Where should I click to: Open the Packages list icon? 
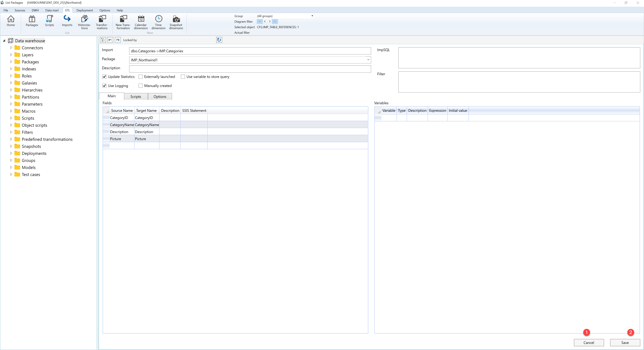tap(32, 21)
